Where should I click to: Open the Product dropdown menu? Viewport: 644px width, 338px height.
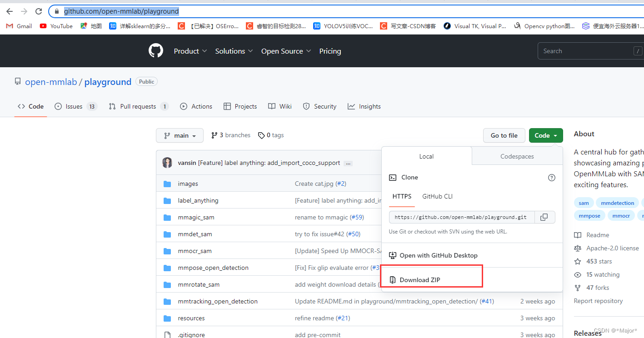190,51
